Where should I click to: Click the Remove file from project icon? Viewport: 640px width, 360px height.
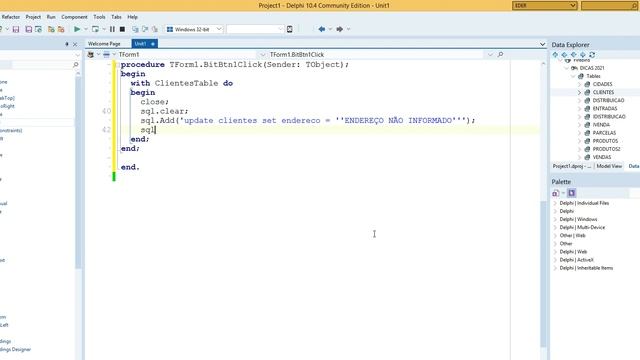tap(61, 29)
